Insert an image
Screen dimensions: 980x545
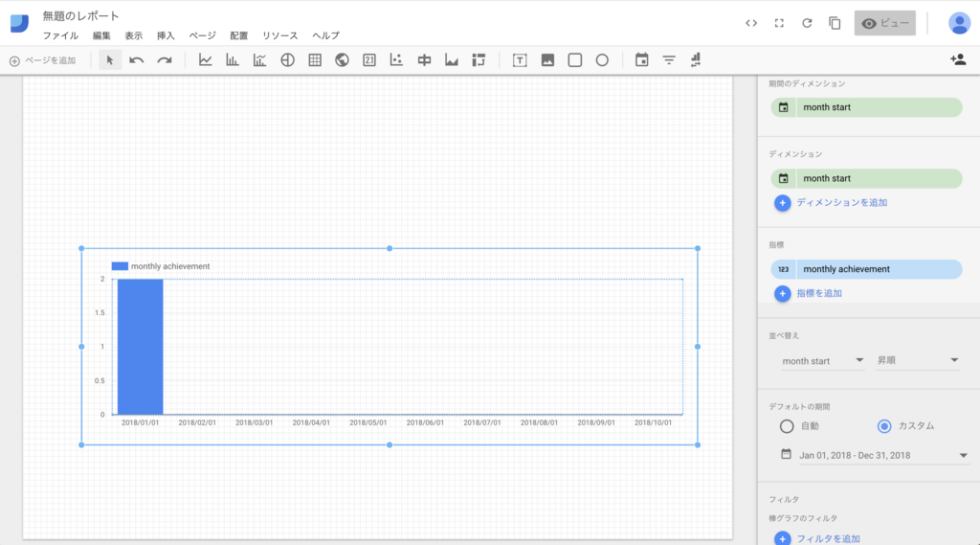pos(547,60)
